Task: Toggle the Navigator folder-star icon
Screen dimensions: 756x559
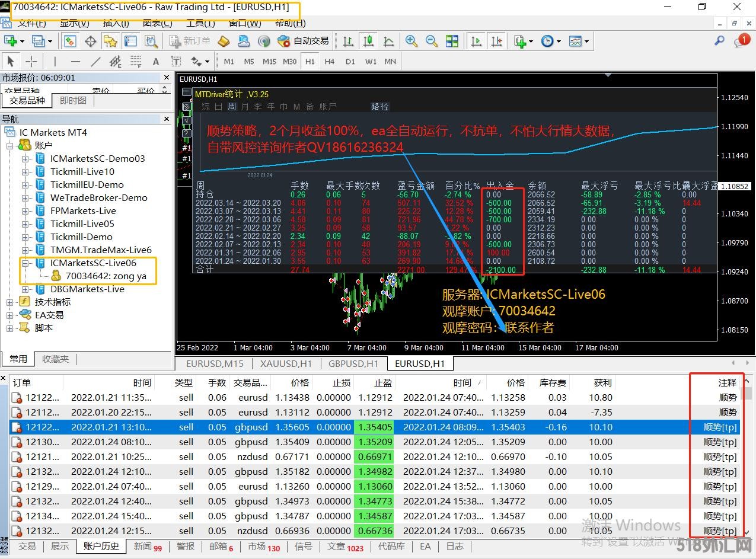Action: [x=110, y=41]
